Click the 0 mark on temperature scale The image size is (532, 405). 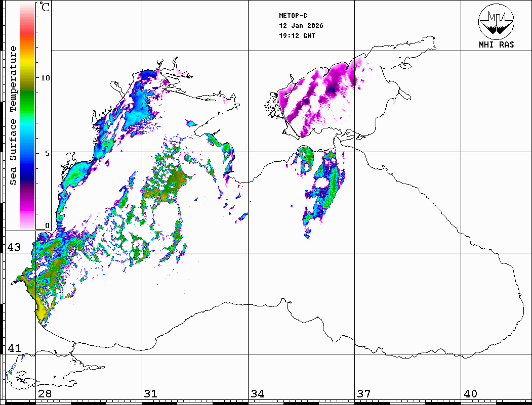coord(47,226)
